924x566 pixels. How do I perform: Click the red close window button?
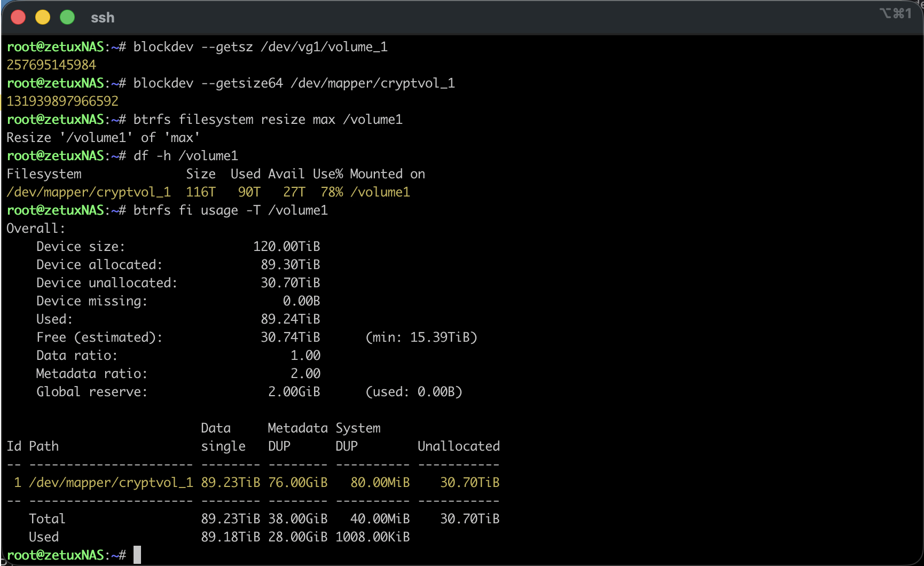[18, 18]
